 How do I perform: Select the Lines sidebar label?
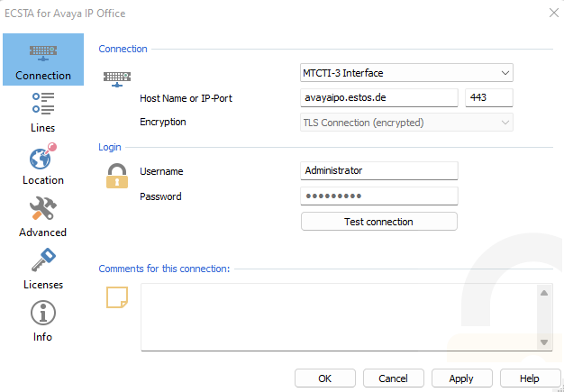(43, 128)
